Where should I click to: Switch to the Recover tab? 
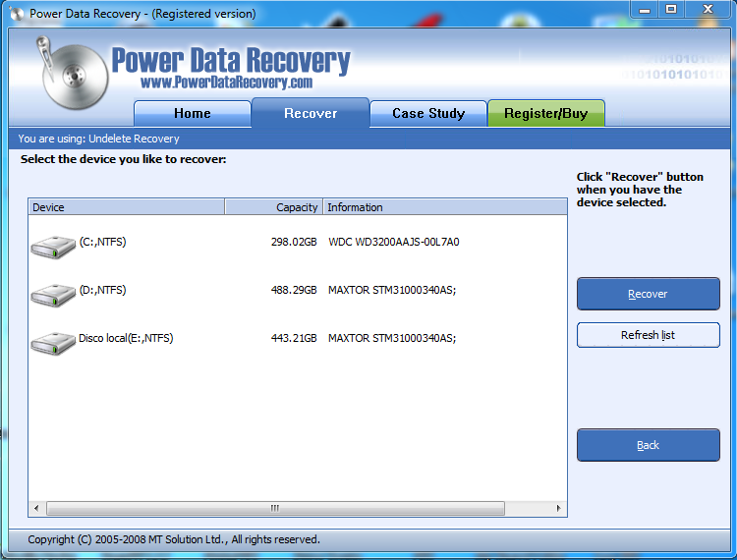click(x=311, y=113)
